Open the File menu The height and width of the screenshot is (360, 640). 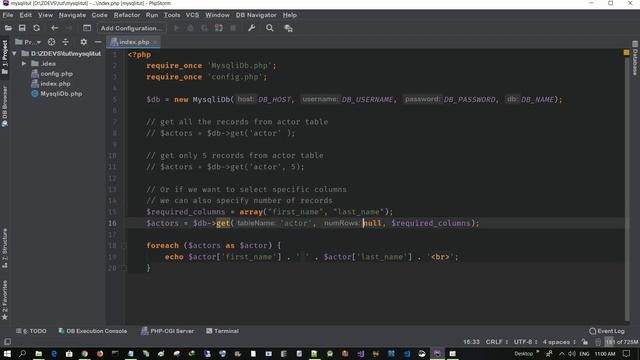point(8,15)
